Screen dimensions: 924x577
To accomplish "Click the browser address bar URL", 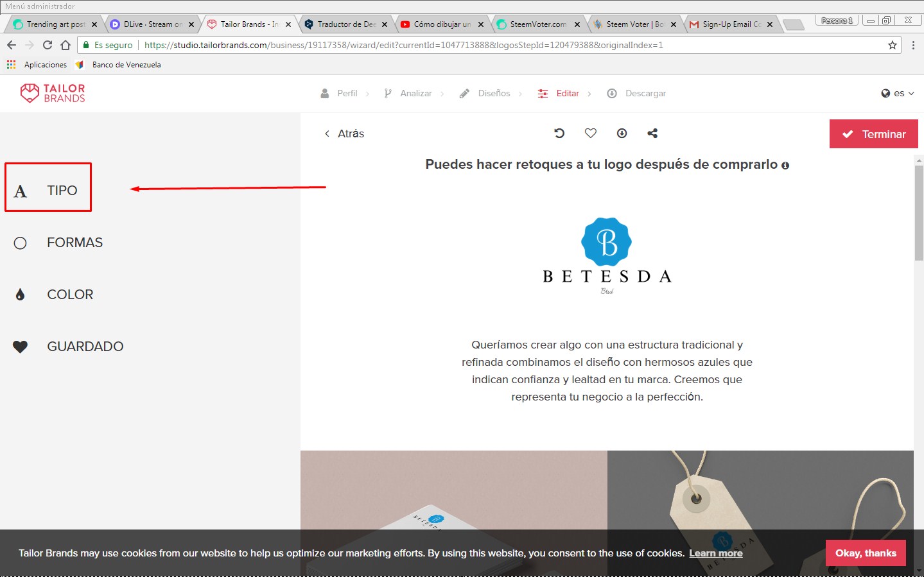I will pos(403,45).
